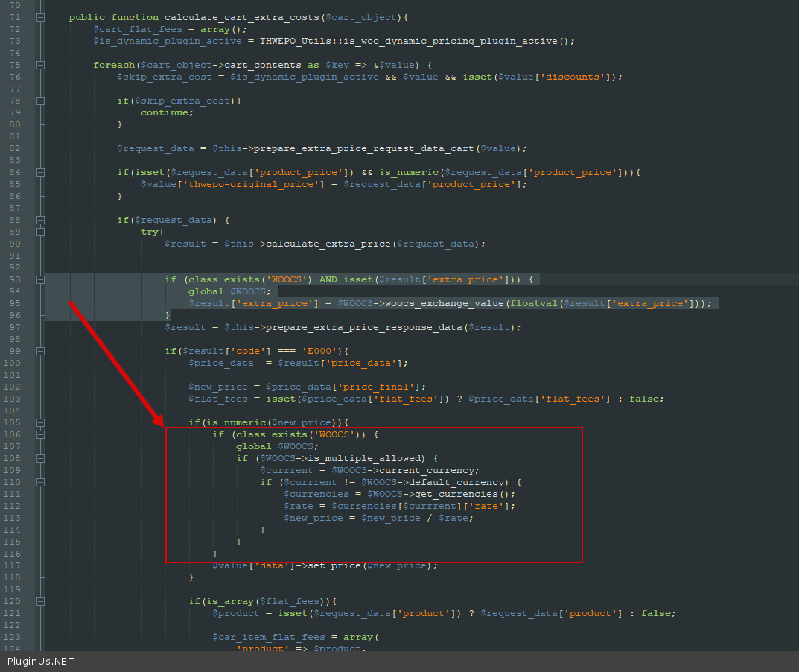Fold the $result['code'] === 'E000' block
Image resolution: width=799 pixels, height=672 pixels.
tap(40, 351)
